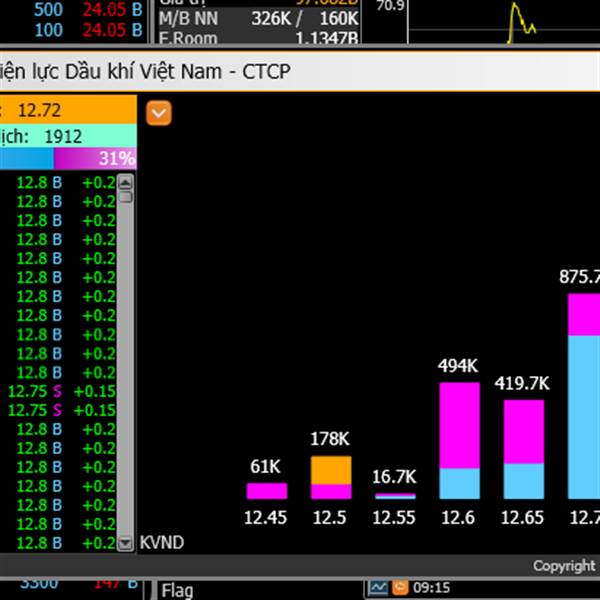Viewport: 600px width, 600px height.
Task: Select the blue segment of the 12.6 bar
Action: click(460, 484)
